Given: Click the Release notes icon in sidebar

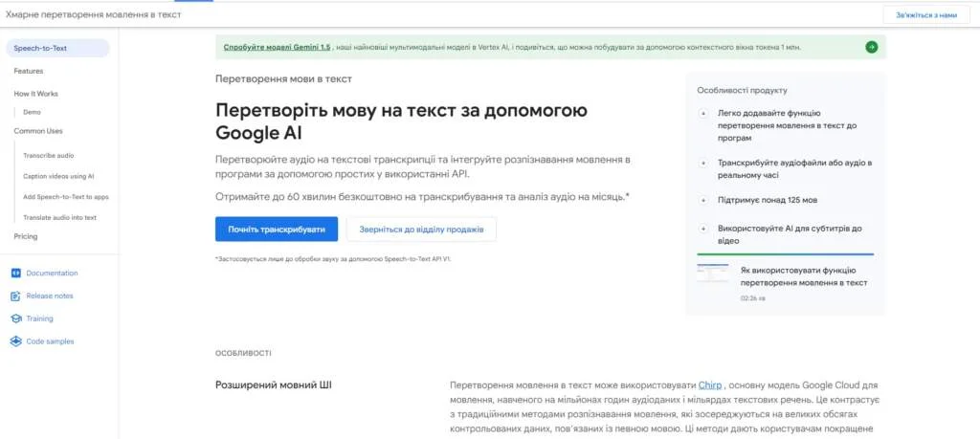Looking at the screenshot, I should [x=16, y=296].
